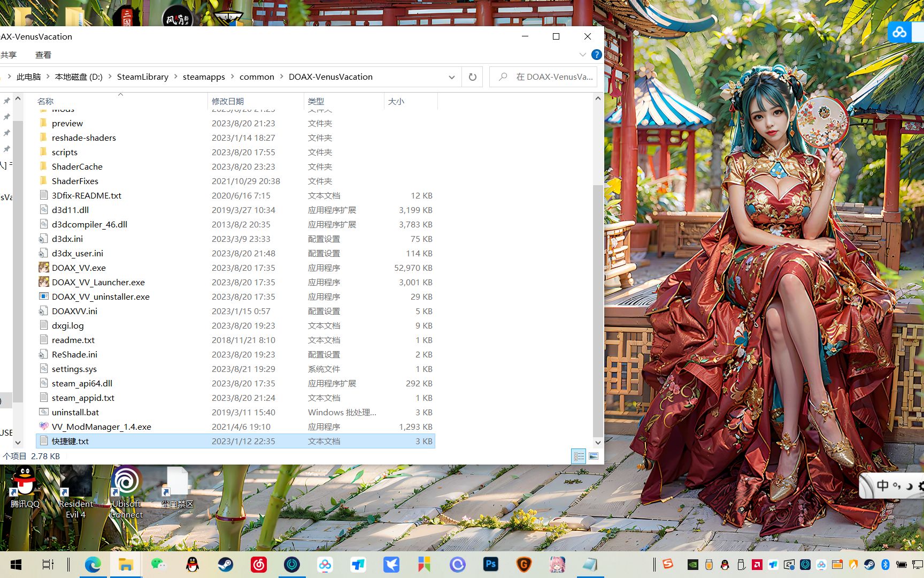Screen dimensions: 924x578
Task: Open Tencent QQ desktop shortcut
Action: (25, 488)
